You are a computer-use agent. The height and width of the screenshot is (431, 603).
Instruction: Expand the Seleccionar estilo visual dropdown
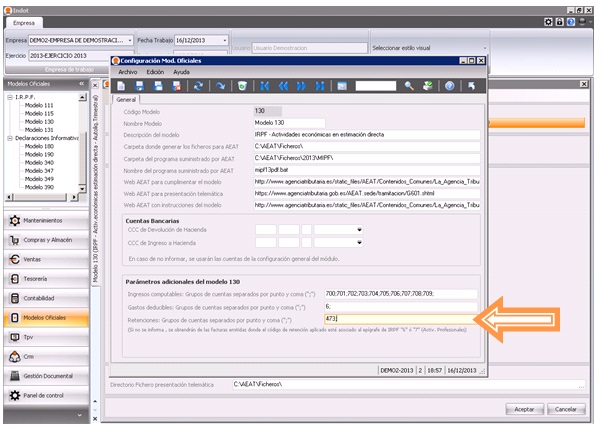483,47
